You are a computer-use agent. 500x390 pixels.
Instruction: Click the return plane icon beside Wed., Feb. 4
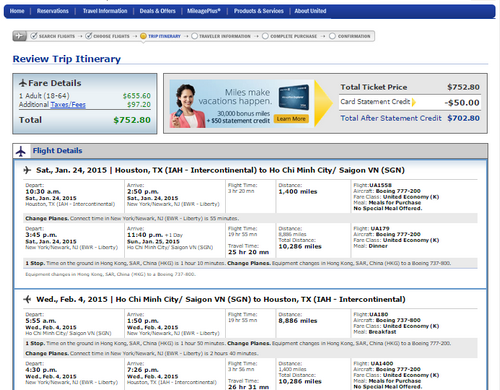click(27, 299)
